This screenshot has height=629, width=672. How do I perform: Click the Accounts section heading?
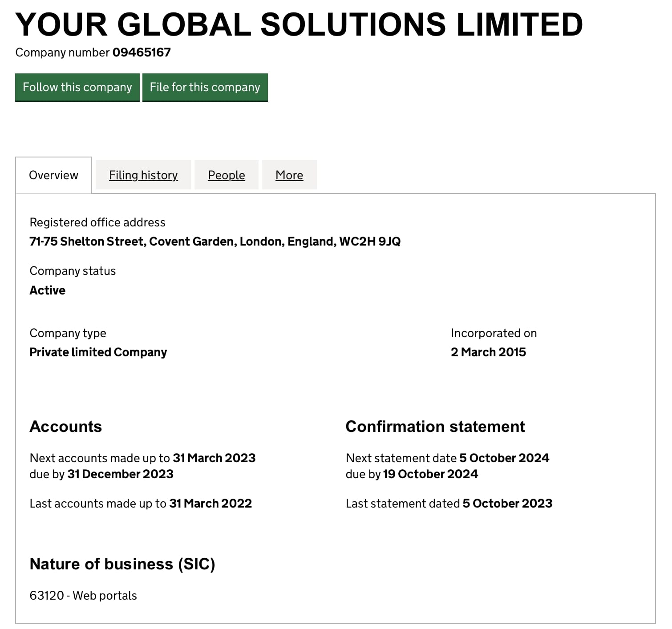(x=66, y=427)
